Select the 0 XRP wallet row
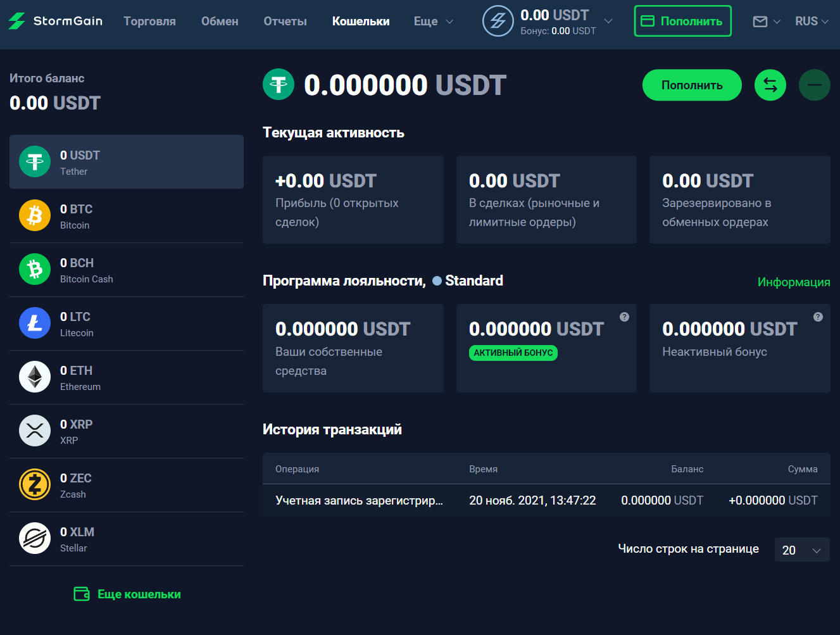This screenshot has height=635, width=840. coord(127,431)
